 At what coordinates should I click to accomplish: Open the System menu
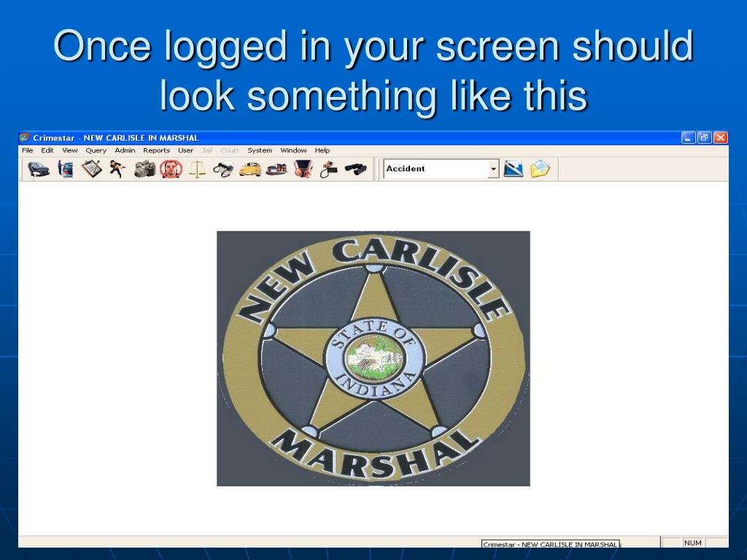(260, 150)
